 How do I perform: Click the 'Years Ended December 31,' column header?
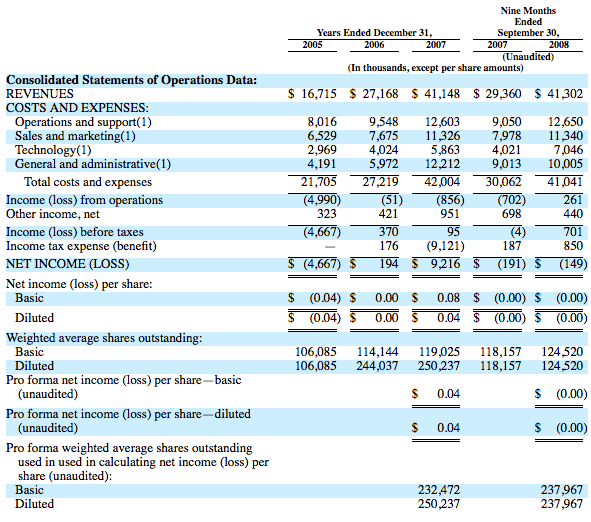click(x=374, y=33)
